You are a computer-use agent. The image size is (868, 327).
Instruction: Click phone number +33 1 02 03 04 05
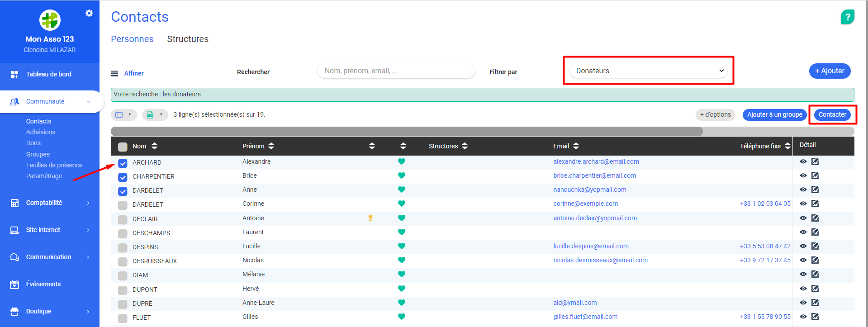pyautogui.click(x=765, y=204)
